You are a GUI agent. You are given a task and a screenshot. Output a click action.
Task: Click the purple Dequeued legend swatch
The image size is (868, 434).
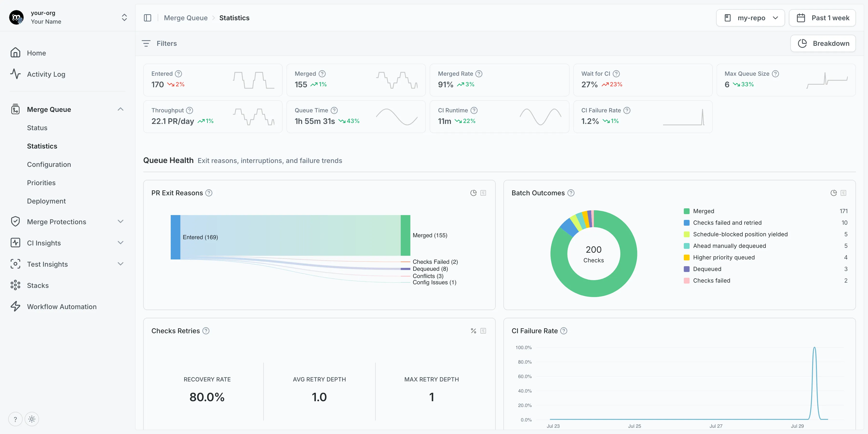[x=686, y=269]
